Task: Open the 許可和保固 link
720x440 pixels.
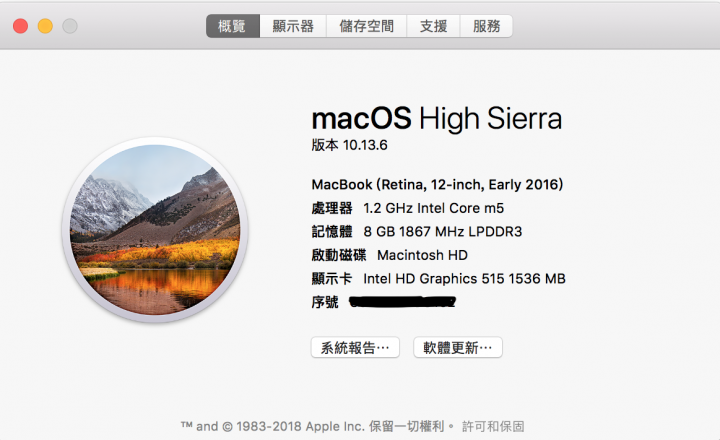Action: pos(493,426)
